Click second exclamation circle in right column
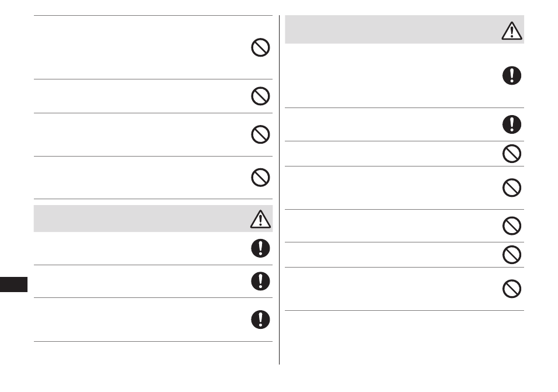The height and width of the screenshot is (392, 558). 512,124
